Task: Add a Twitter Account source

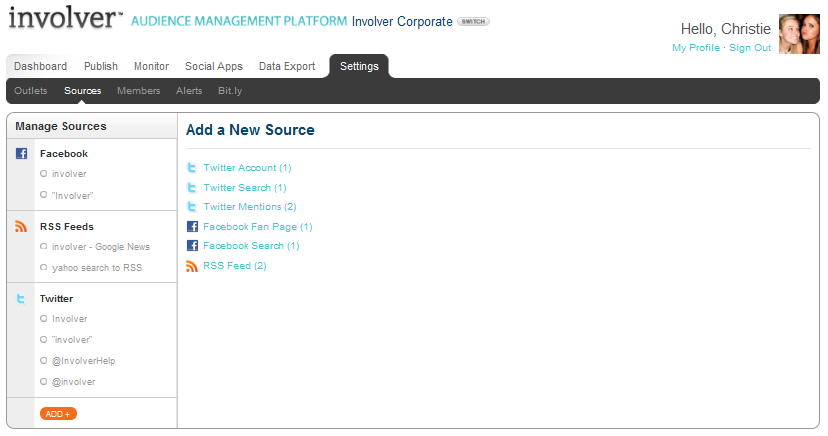Action: [247, 168]
